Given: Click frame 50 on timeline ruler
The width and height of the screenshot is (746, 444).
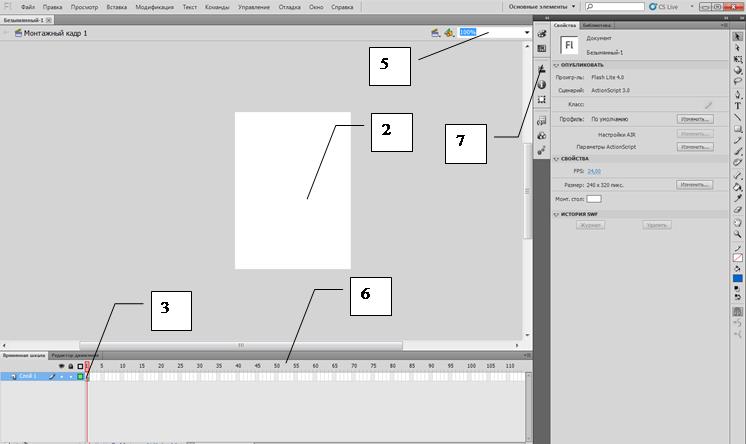Looking at the screenshot, I should [276, 366].
